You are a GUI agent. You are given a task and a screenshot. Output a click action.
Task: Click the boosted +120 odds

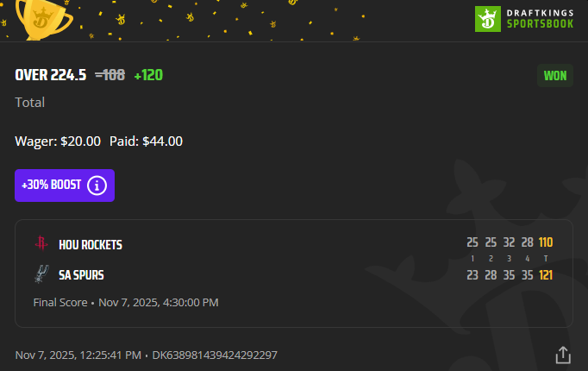click(148, 75)
